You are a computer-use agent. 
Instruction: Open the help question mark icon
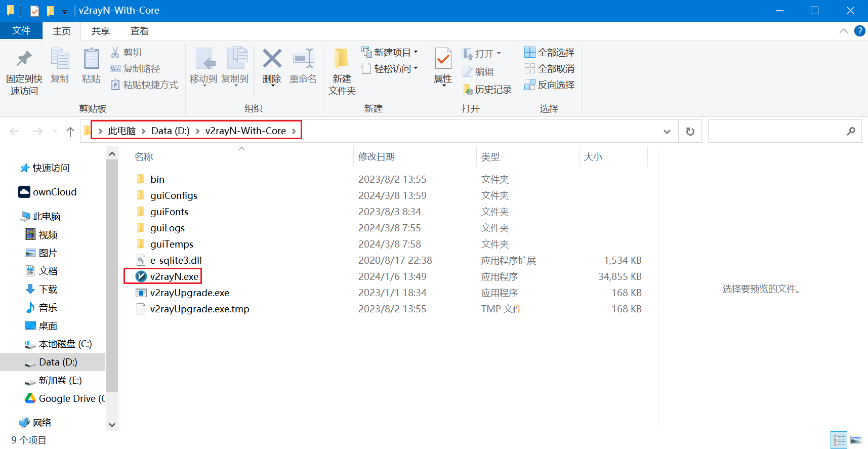pos(859,31)
